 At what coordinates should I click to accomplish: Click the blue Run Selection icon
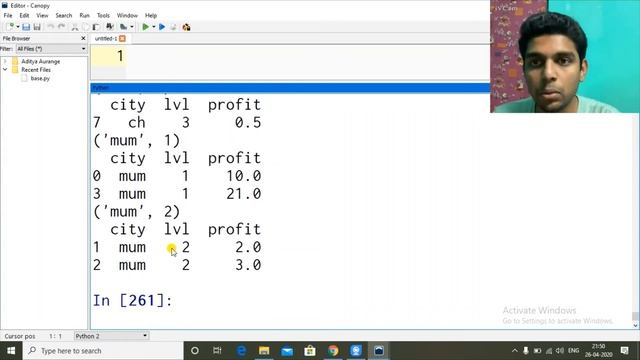pos(162,27)
